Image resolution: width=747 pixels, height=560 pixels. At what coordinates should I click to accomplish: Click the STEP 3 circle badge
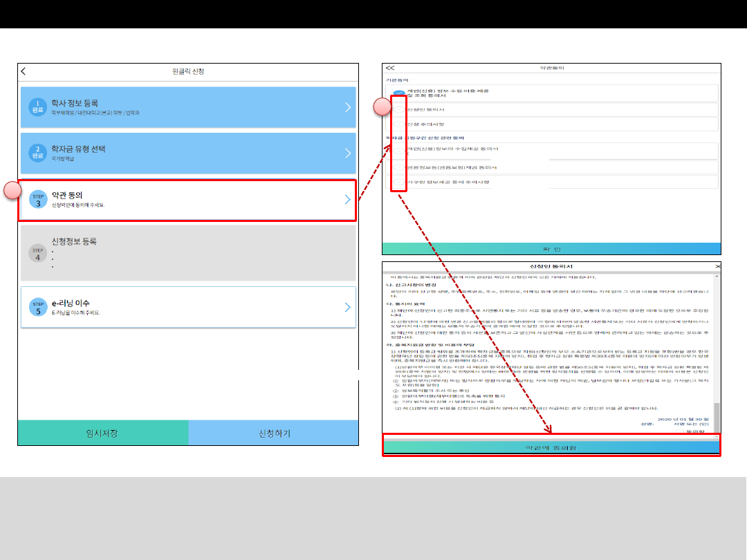point(38,200)
